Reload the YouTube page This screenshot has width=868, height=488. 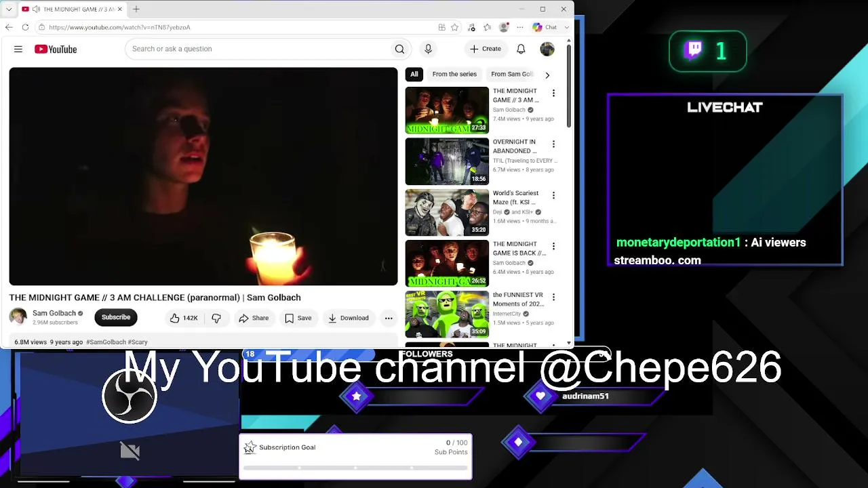tap(25, 27)
